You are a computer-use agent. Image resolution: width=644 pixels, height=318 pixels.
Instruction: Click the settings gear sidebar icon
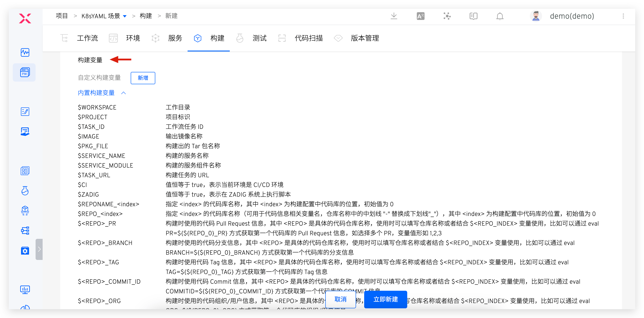click(x=25, y=251)
